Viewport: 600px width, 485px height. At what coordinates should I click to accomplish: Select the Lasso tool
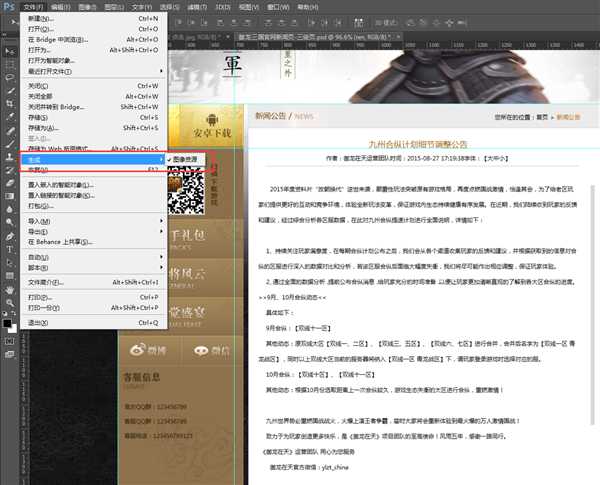(x=10, y=78)
